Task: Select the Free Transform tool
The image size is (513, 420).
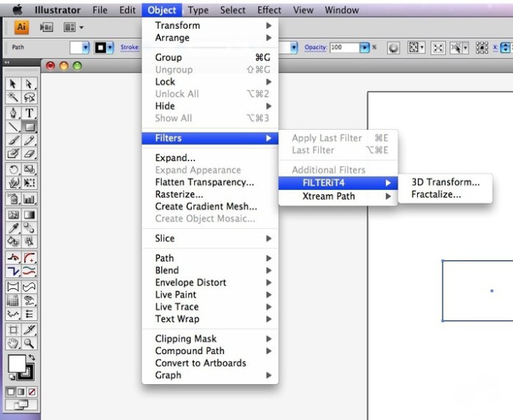Action: click(29, 183)
